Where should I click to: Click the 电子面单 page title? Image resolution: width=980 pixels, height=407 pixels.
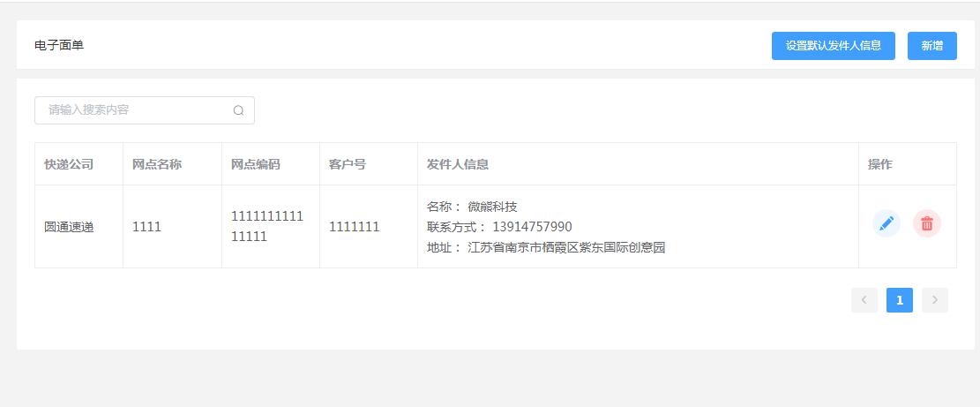[59, 45]
